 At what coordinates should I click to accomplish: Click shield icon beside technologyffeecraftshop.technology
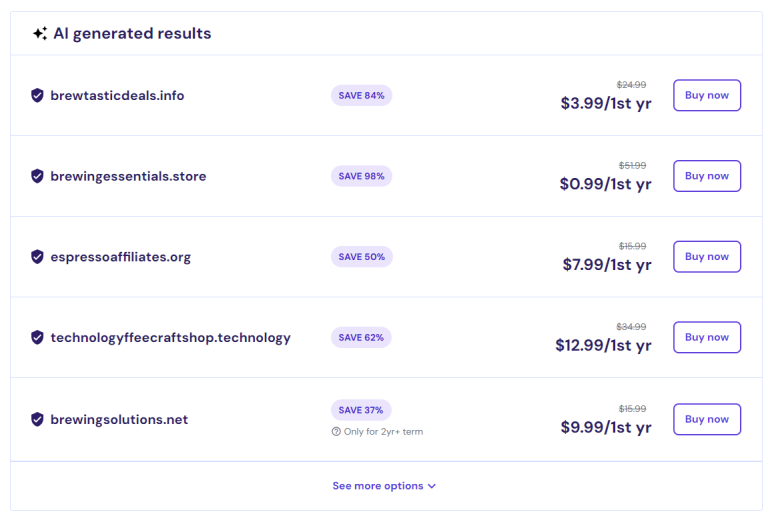[37, 338]
